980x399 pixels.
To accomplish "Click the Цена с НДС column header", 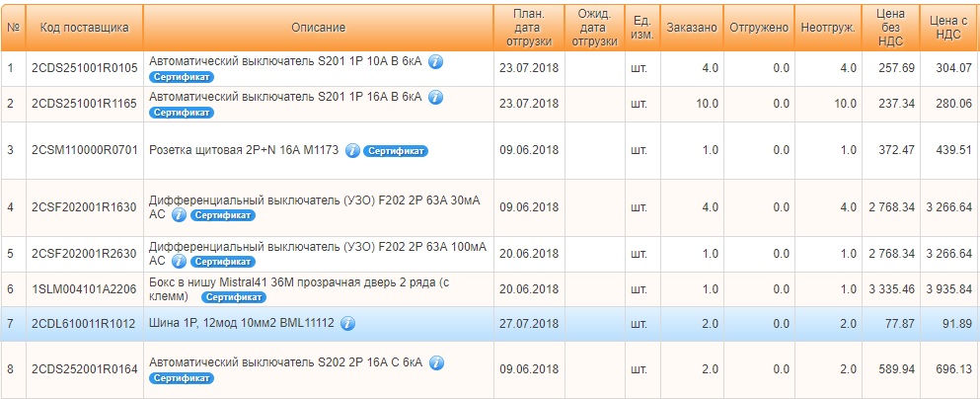I will point(949,28).
